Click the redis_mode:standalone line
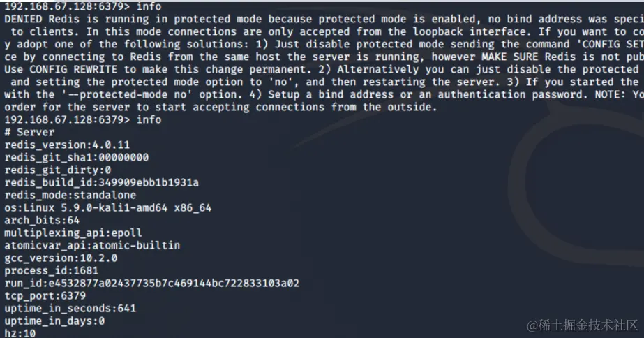 (70, 195)
